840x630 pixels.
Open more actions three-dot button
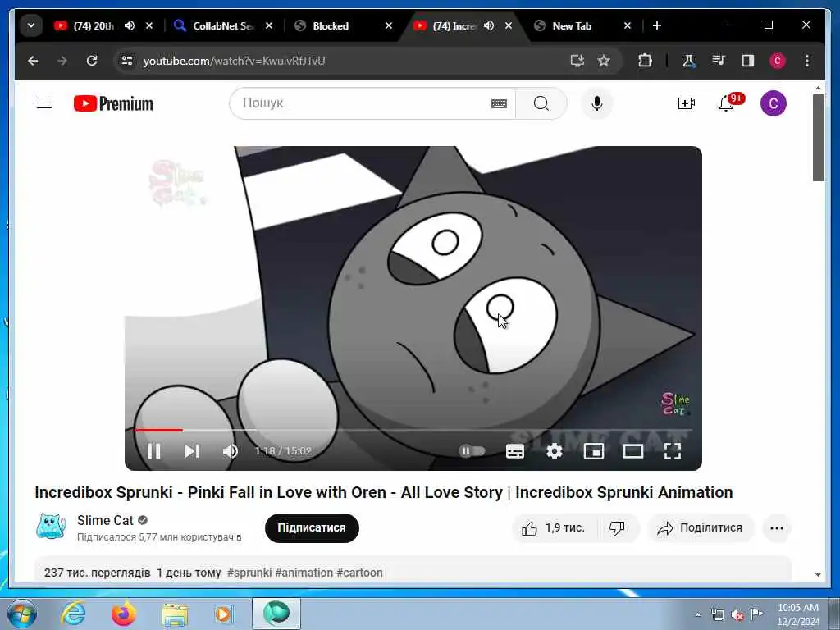[777, 528]
